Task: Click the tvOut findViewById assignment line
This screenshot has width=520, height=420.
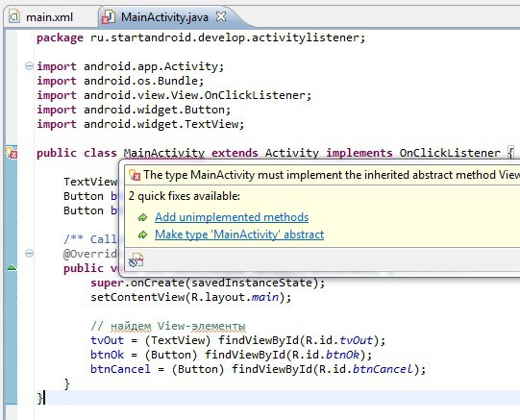Action: pyautogui.click(x=238, y=340)
